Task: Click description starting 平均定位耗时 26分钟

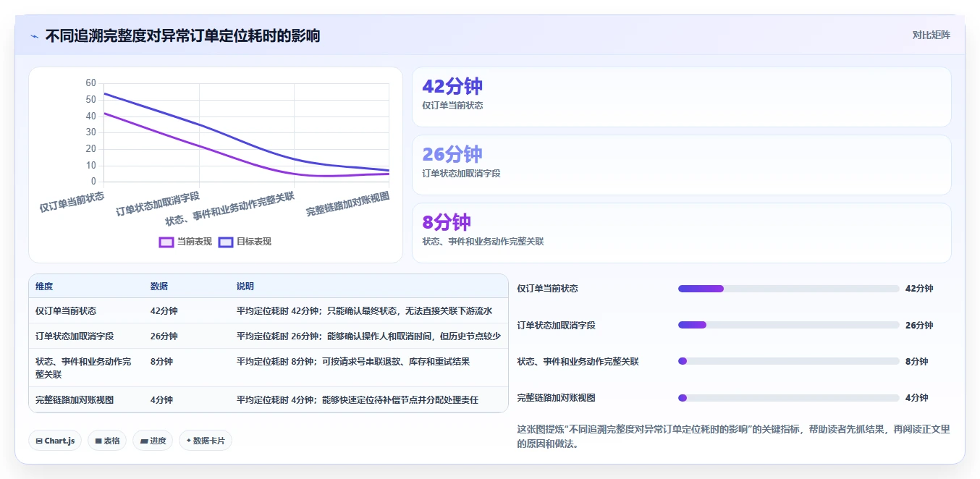Action: [x=368, y=336]
